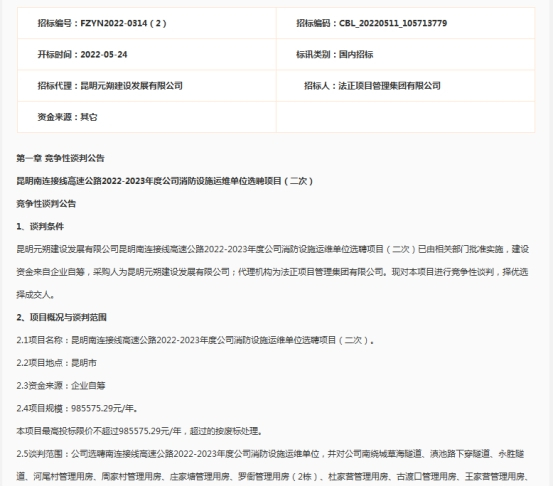
Task: Click the 2、项目概况与谈判范围 heading
Action: (61, 317)
